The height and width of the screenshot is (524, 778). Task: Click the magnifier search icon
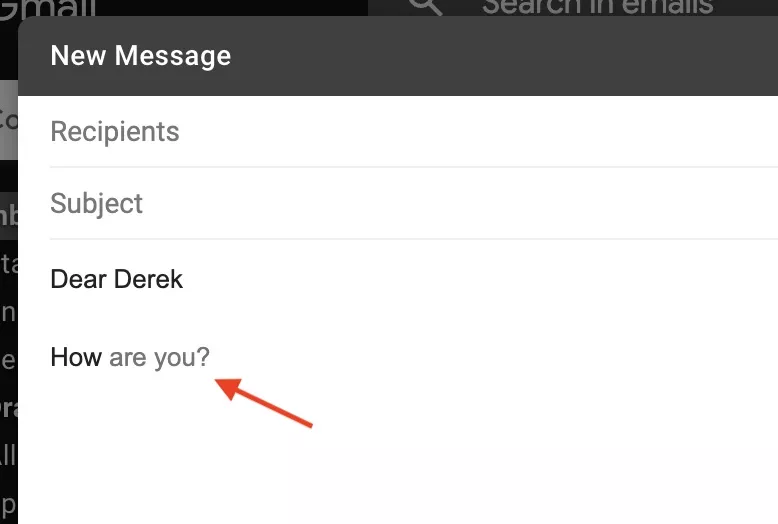coord(425,6)
